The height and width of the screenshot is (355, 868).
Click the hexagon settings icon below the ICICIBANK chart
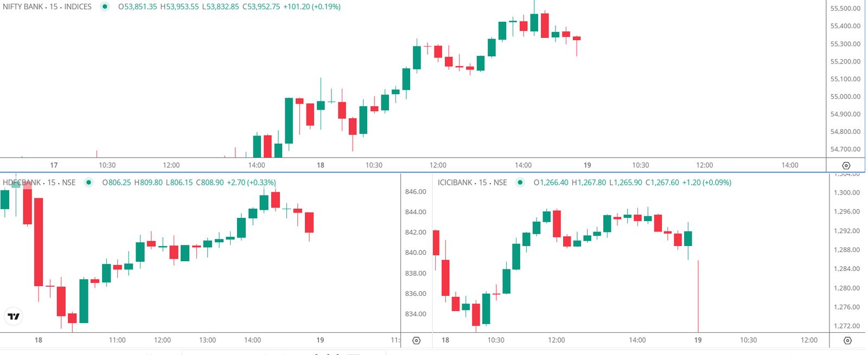click(x=847, y=340)
